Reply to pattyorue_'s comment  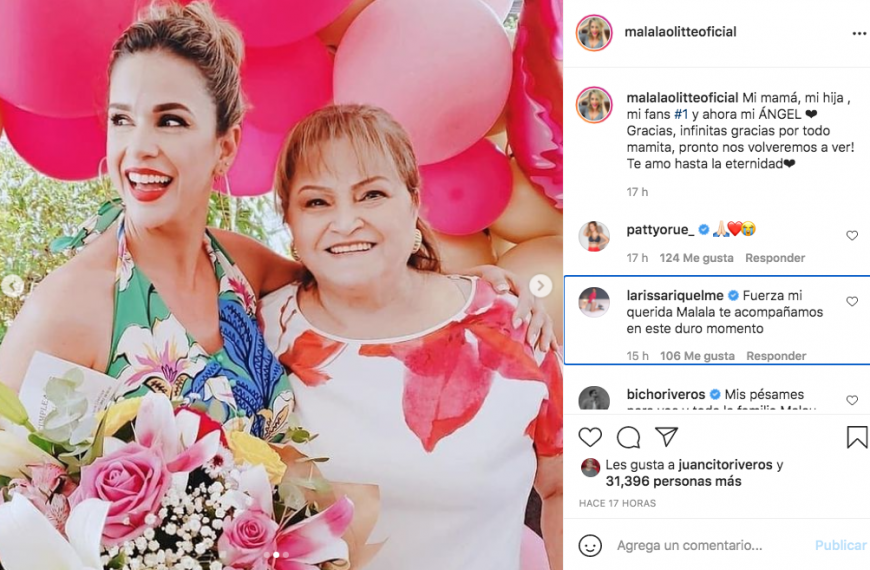[775, 258]
